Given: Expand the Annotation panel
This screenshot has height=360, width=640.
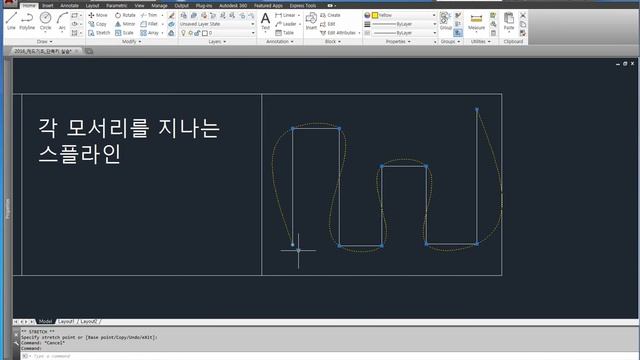Looking at the screenshot, I should point(280,42).
